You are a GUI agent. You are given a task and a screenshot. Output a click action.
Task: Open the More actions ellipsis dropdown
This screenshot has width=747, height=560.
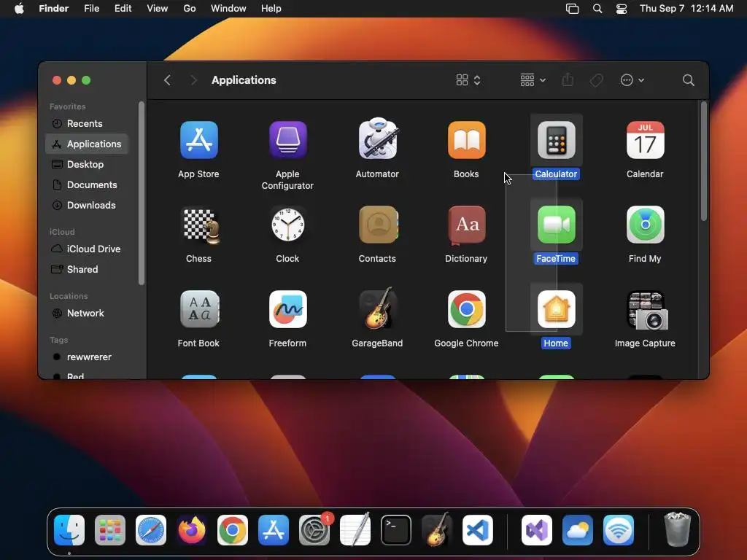click(x=632, y=80)
